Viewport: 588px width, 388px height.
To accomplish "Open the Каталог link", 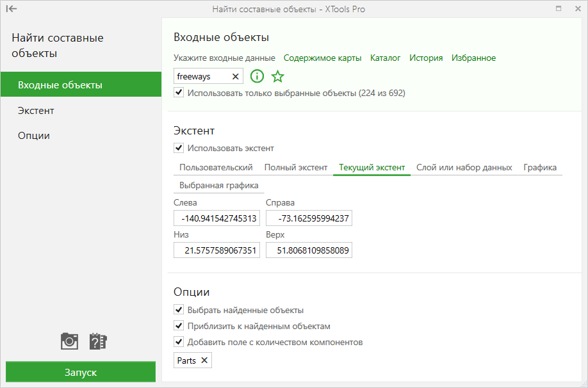I will click(385, 58).
